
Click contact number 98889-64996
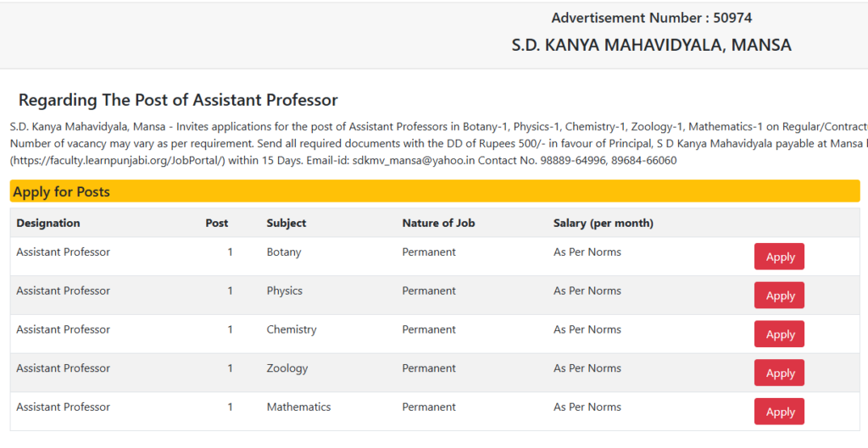(572, 161)
